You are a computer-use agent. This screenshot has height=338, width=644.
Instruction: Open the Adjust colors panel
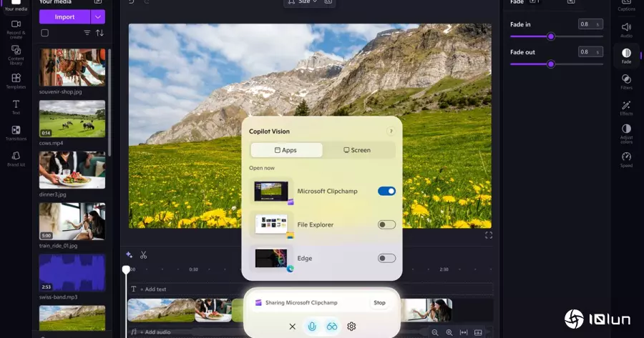click(x=626, y=134)
